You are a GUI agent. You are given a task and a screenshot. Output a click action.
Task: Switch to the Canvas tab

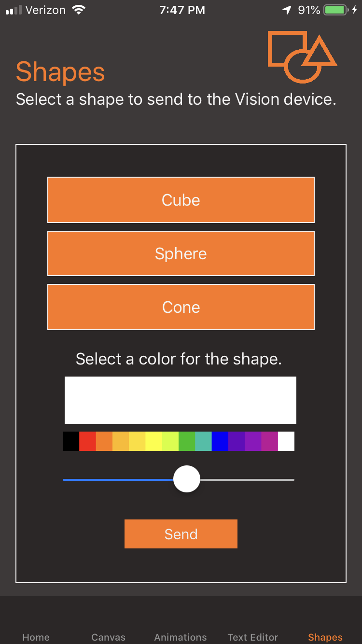tap(108, 637)
